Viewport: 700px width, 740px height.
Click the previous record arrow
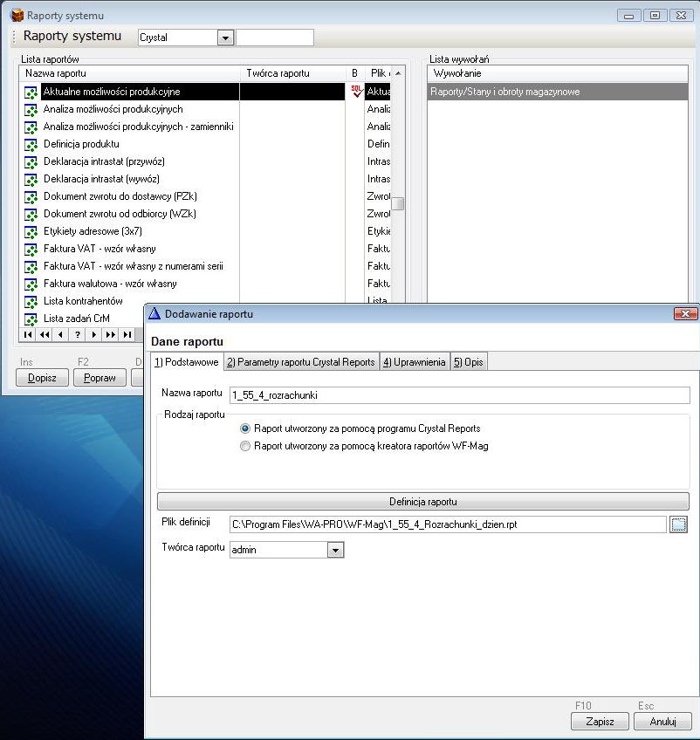pyautogui.click(x=60, y=334)
